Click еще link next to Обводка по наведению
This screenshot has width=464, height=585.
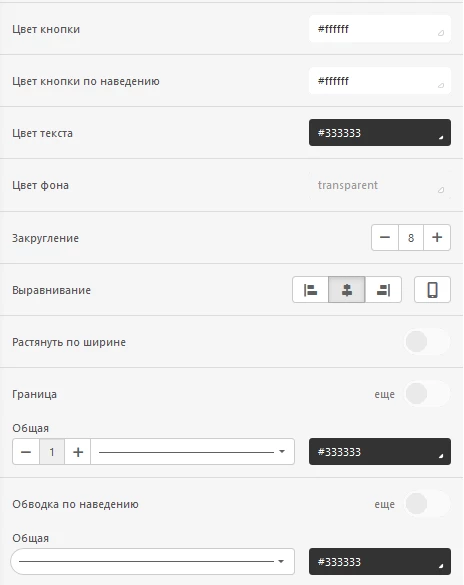(x=384, y=504)
